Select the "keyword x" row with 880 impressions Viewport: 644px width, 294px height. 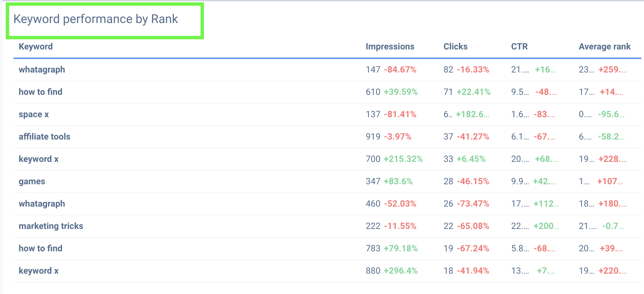tap(39, 271)
